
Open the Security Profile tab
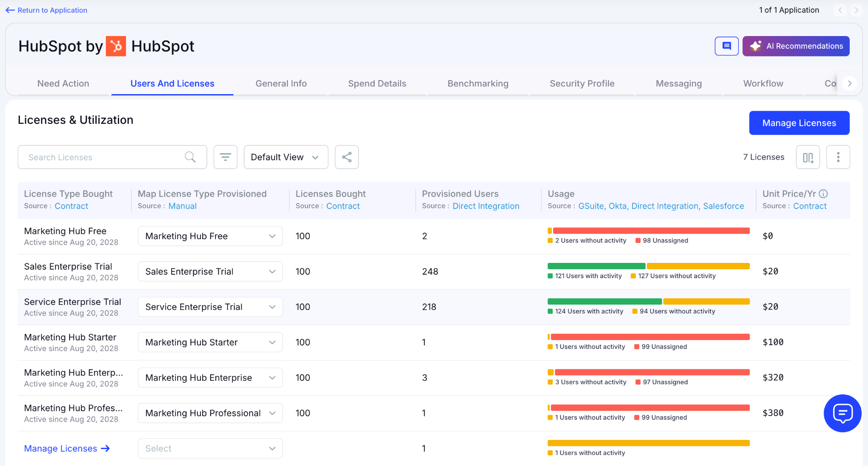point(581,84)
